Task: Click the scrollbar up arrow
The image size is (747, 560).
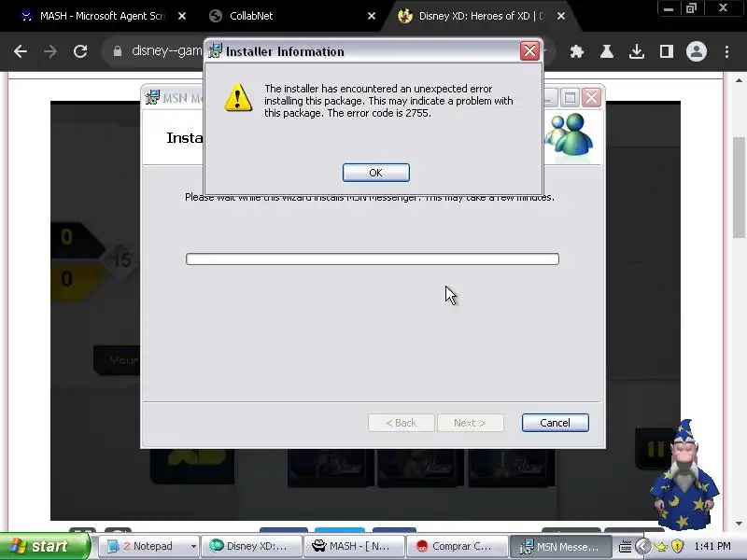Action: (739, 80)
